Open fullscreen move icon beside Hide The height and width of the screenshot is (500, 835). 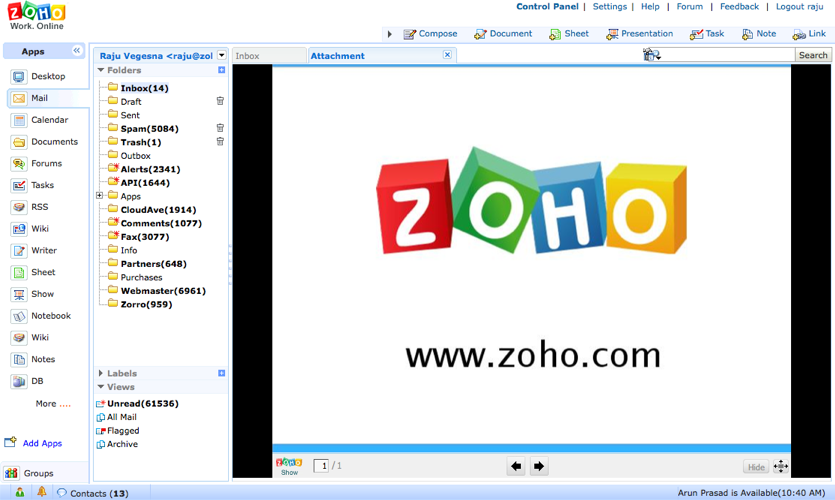[x=781, y=466]
